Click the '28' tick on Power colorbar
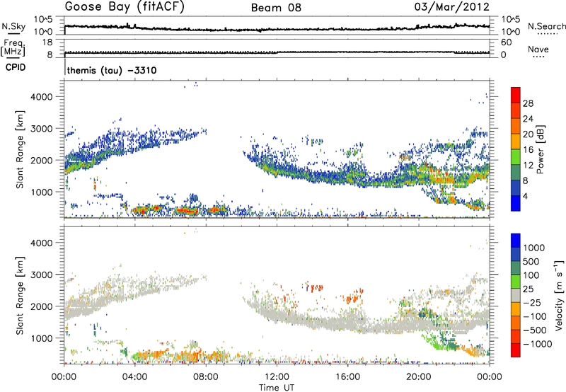The height and width of the screenshot is (392, 566). [x=528, y=103]
